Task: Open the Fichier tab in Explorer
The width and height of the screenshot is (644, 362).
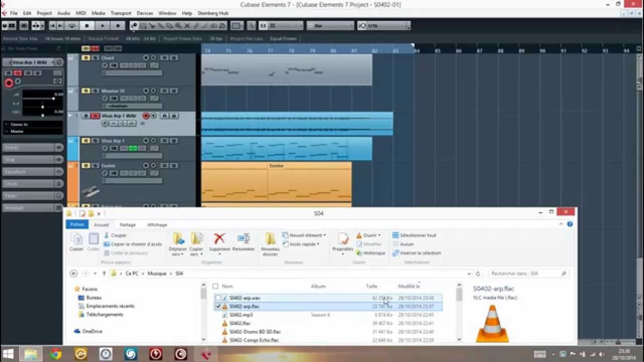Action: point(77,225)
